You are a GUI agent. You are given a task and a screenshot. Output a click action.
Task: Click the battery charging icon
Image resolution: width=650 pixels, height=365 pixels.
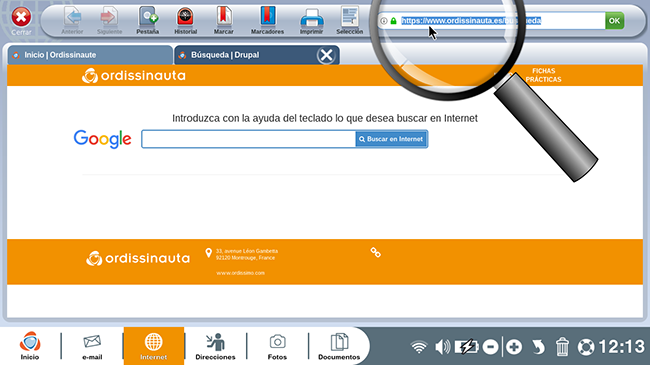[466, 347]
